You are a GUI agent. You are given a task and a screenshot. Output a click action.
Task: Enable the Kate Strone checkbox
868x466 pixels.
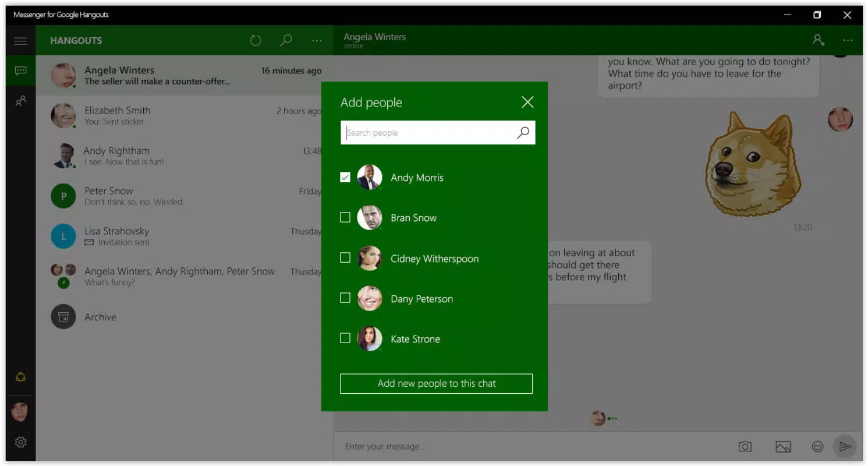[345, 338]
